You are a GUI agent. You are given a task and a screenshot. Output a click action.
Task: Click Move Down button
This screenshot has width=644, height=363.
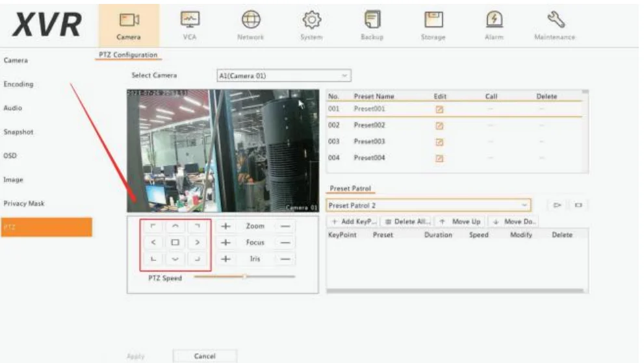tap(513, 221)
